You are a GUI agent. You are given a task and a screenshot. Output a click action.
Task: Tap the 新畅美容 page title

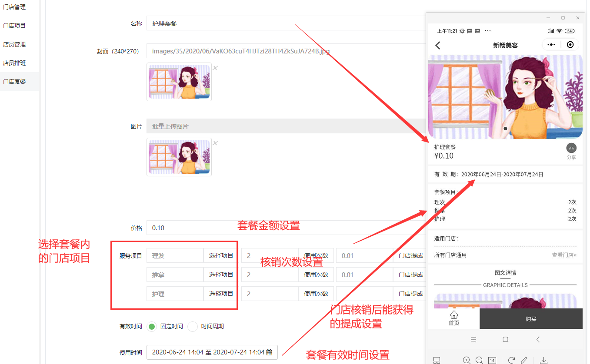[x=505, y=45]
